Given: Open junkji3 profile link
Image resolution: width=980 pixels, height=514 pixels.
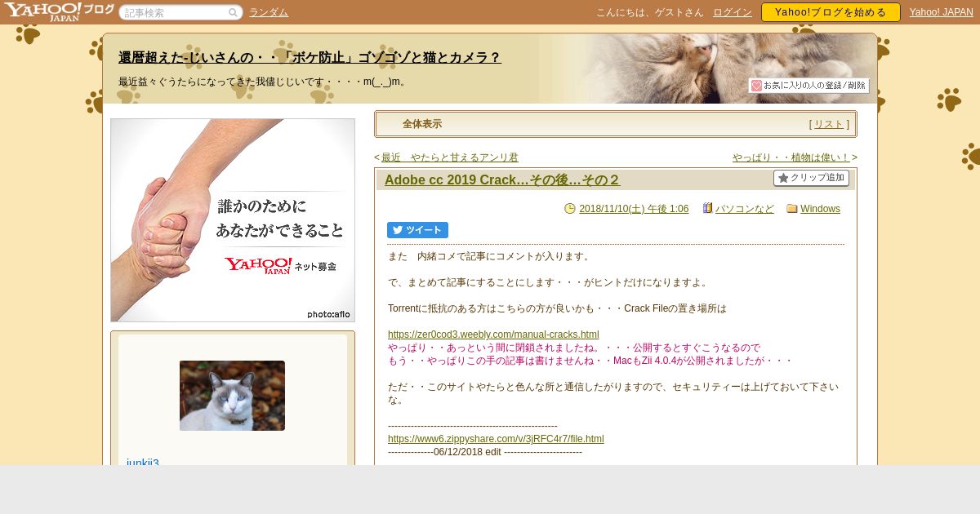Looking at the screenshot, I should (143, 463).
